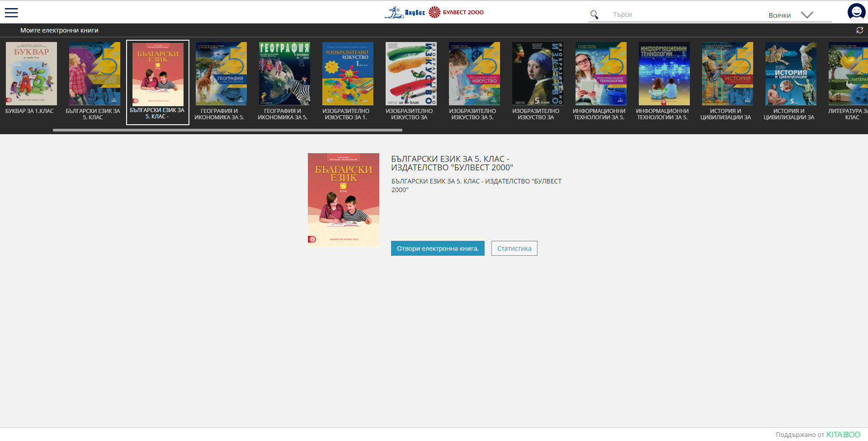
Task: Open Информационни технологии book with glasses girl
Action: pyautogui.click(x=601, y=74)
